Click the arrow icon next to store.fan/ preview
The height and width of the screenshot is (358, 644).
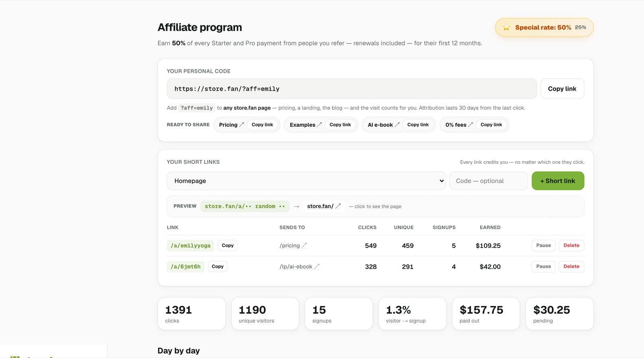point(338,206)
